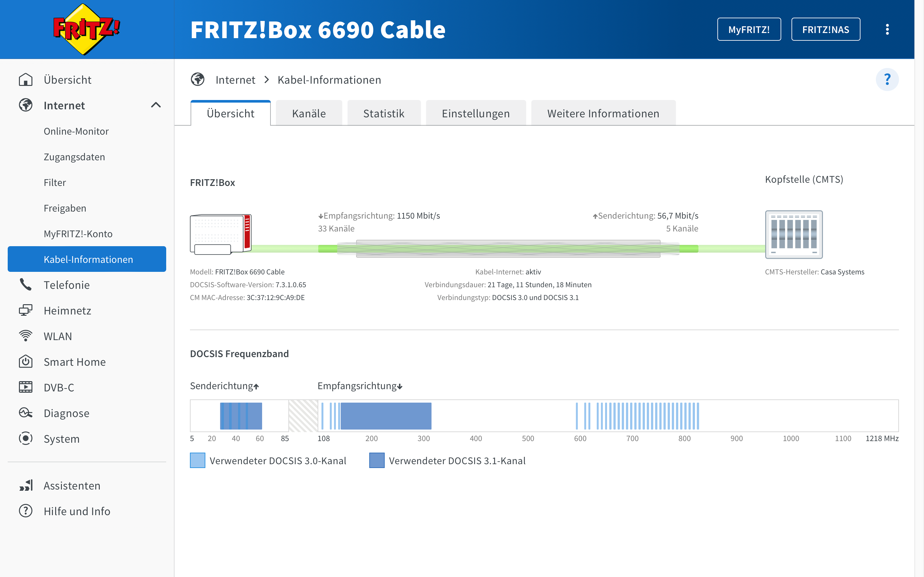The width and height of the screenshot is (924, 577).
Task: Click Internet in the breadcrumb
Action: point(235,80)
